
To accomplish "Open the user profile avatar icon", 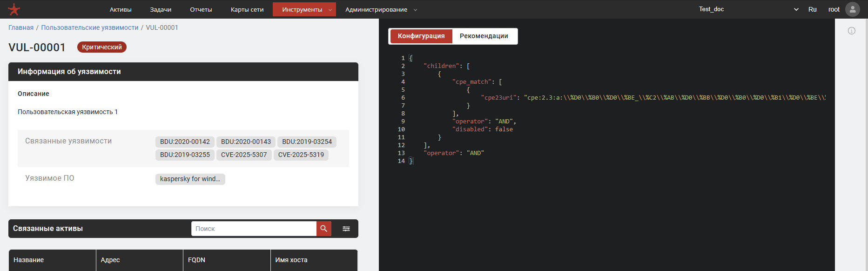I will click(x=852, y=9).
